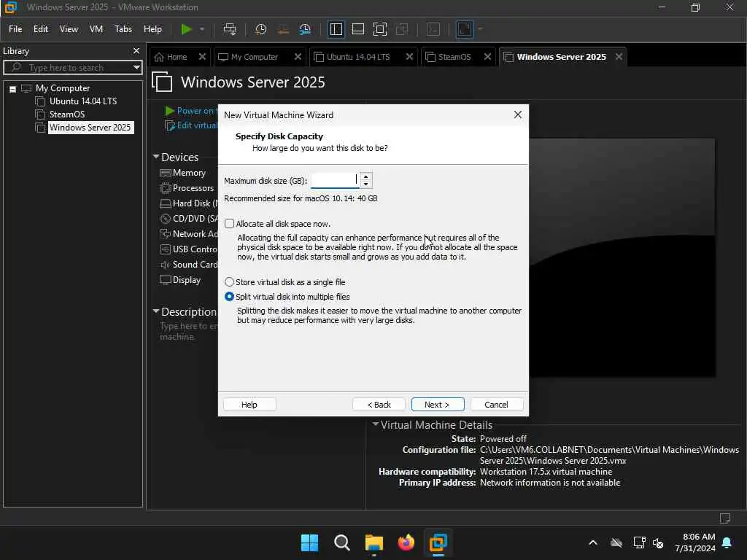Image resolution: width=747 pixels, height=560 pixels.
Task: Click the wizard Help button
Action: point(249,404)
